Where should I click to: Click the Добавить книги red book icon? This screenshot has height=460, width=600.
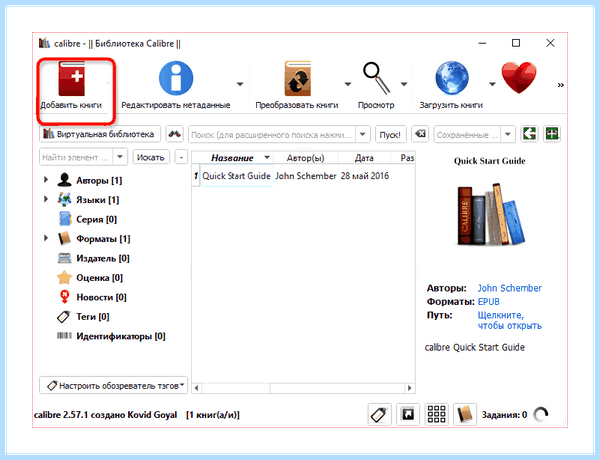pyautogui.click(x=72, y=79)
